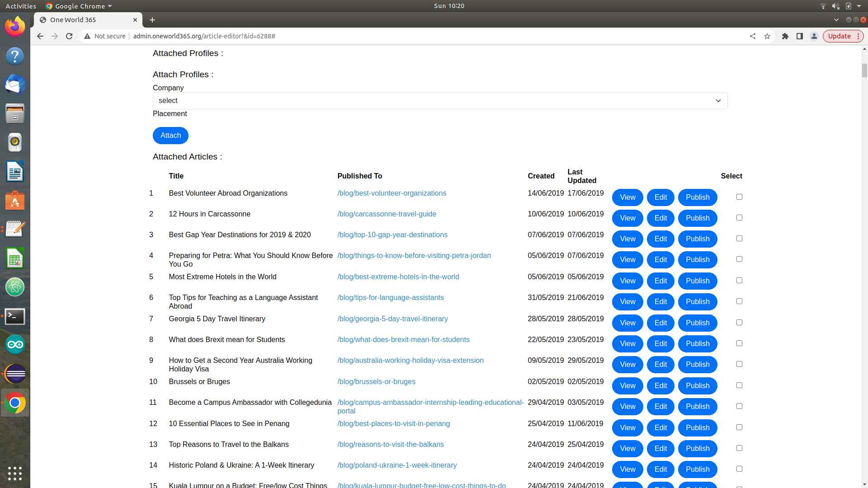Screen dimensions: 868x488
Task: Open the Google Chrome app menu in the top bar
Action: (79, 6)
